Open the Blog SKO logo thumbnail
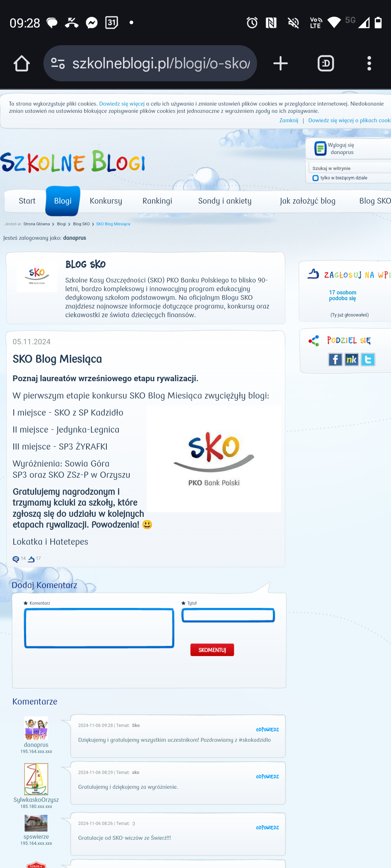The width and height of the screenshot is (391, 868). point(37,276)
